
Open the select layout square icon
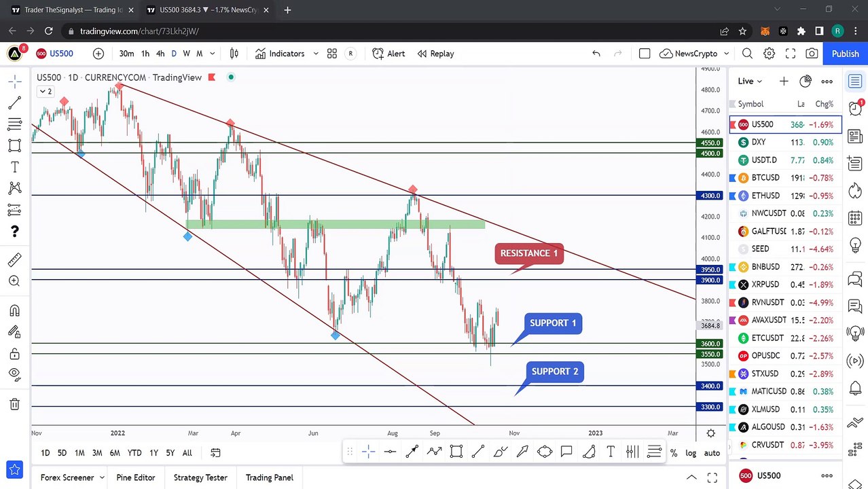click(x=645, y=54)
